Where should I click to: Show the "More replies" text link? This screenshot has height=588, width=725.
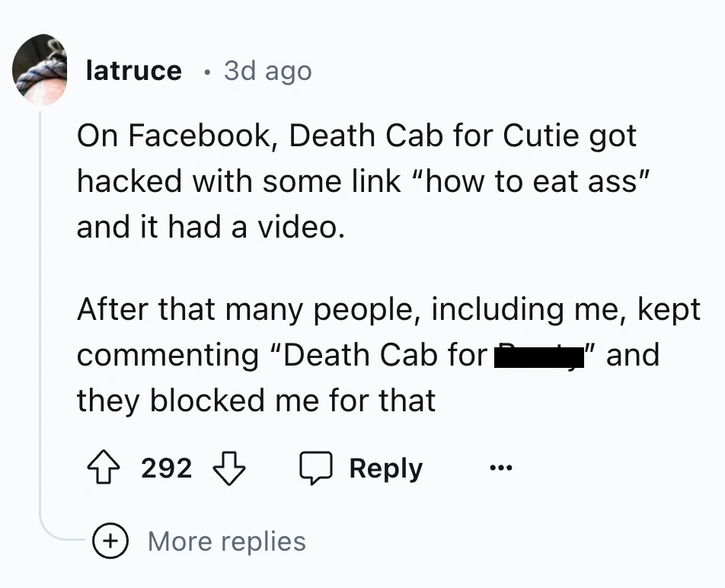coord(226,542)
